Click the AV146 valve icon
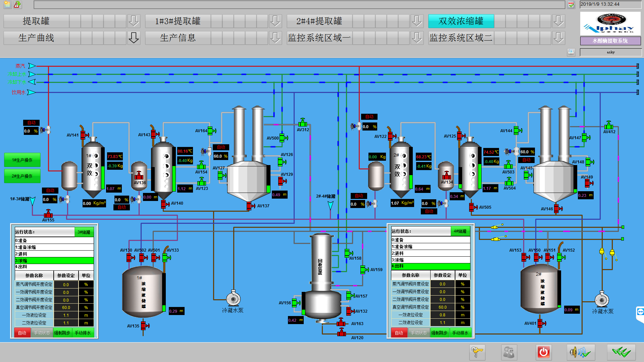 (557, 208)
